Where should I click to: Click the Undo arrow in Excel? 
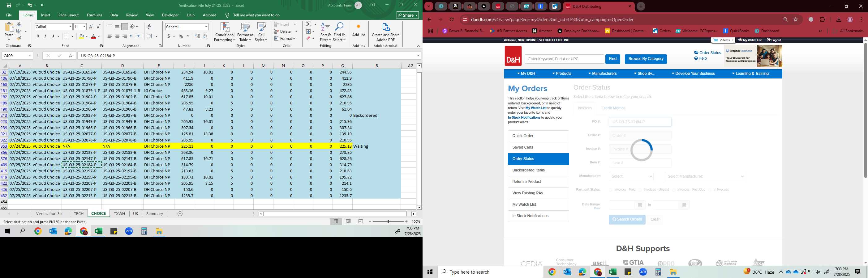pyautogui.click(x=30, y=5)
